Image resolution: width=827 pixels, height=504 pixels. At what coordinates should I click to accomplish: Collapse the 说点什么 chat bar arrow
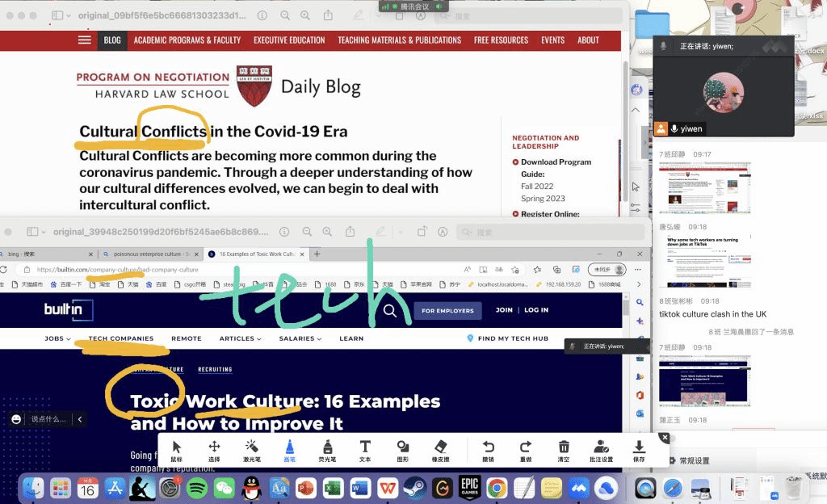[80, 419]
